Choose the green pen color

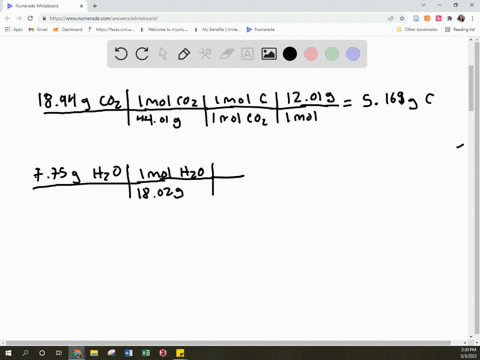pyautogui.click(x=332, y=54)
